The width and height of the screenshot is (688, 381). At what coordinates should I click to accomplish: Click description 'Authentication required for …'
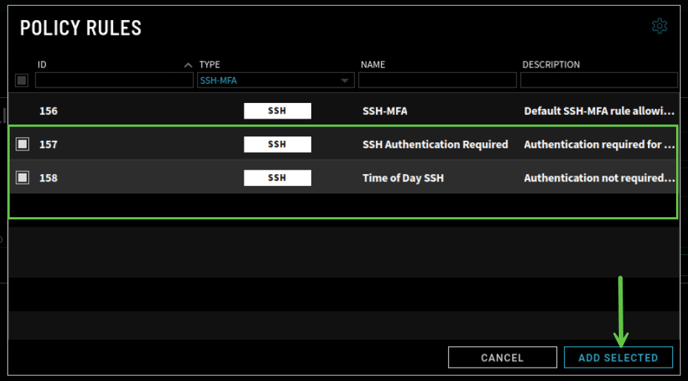tap(599, 144)
